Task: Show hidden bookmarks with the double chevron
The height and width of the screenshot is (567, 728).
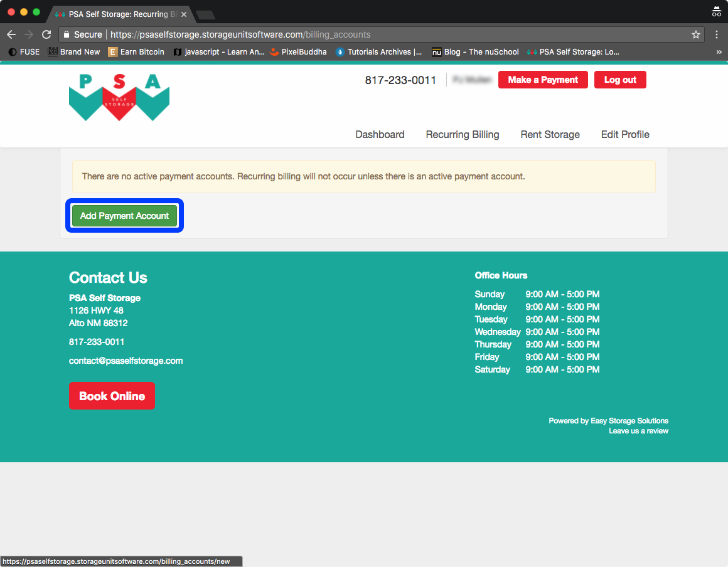Action: [719, 52]
